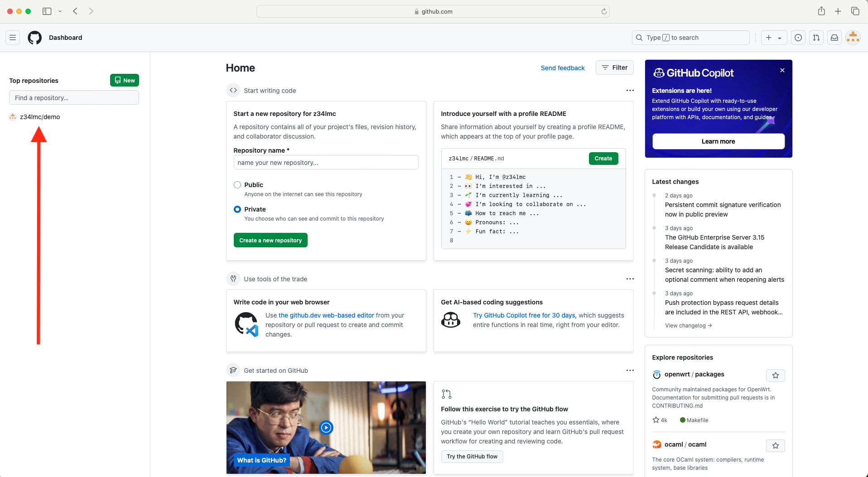This screenshot has height=477, width=868.
Task: Click the user profile avatar
Action: [853, 38]
